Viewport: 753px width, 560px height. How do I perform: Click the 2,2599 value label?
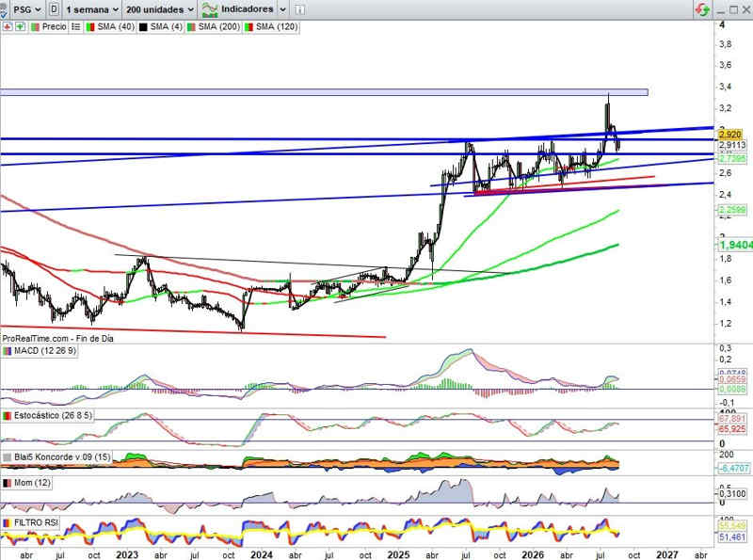(x=733, y=209)
